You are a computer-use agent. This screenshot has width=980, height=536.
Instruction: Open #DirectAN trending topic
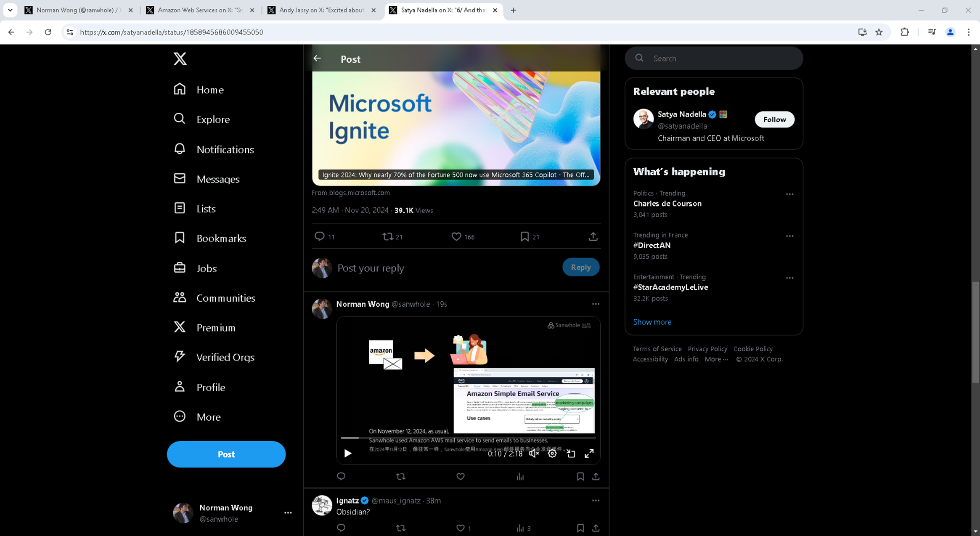(x=652, y=245)
